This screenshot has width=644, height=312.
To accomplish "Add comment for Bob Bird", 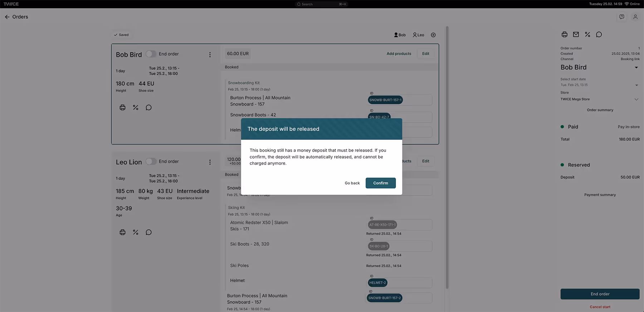I will 149,108.
